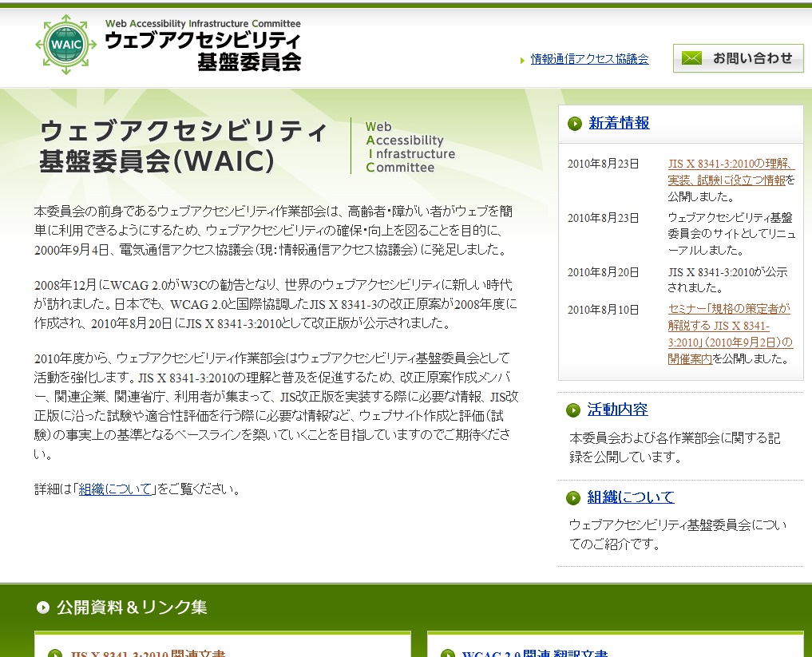Click the WAIC circular logo icon

point(65,45)
